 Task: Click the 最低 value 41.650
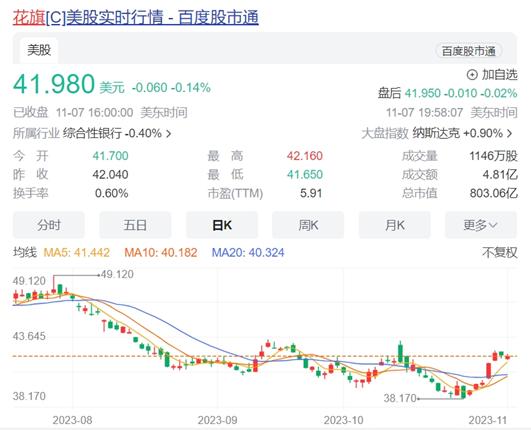tap(305, 175)
